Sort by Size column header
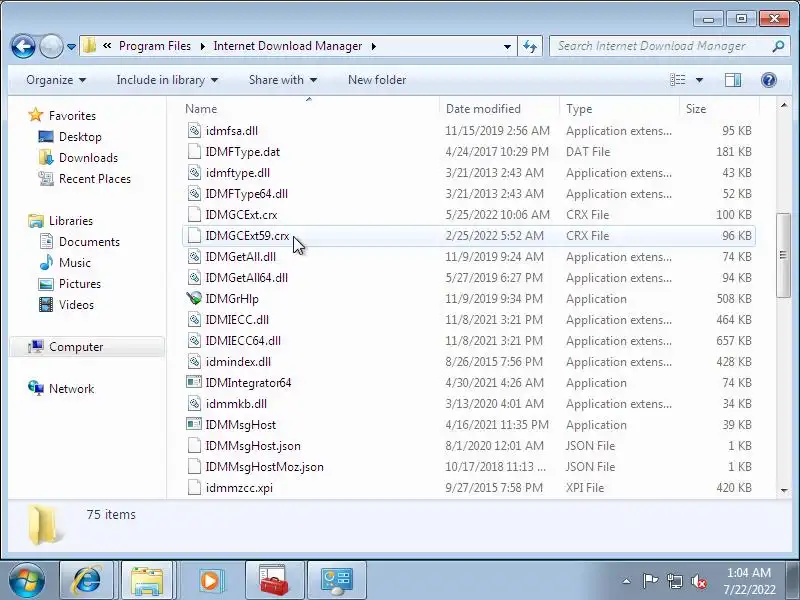This screenshot has height=600, width=800. 696,109
